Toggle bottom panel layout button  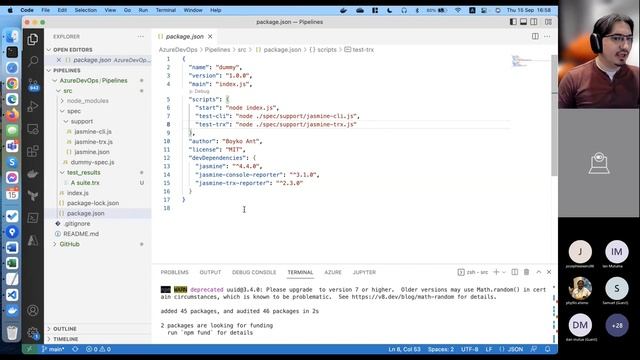tap(523, 22)
